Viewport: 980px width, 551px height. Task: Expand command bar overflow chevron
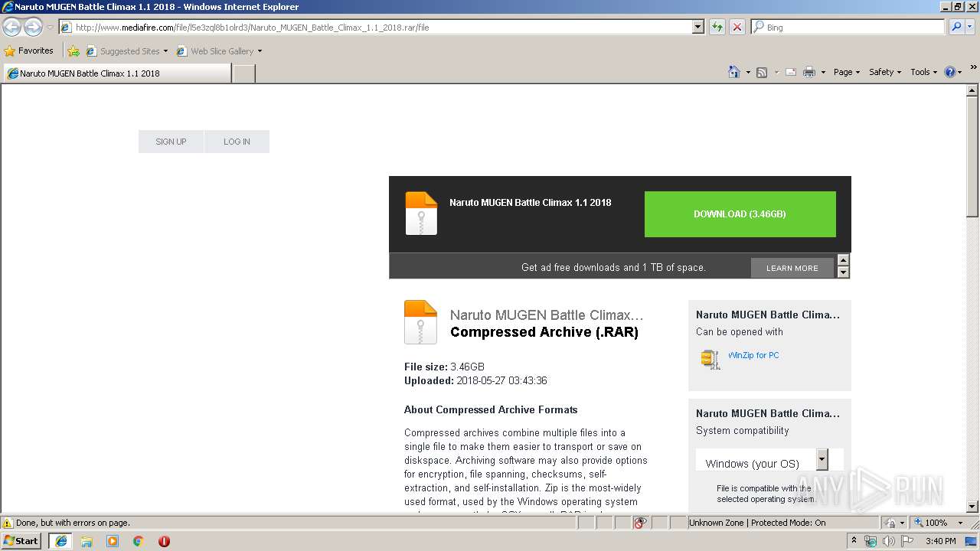[974, 68]
